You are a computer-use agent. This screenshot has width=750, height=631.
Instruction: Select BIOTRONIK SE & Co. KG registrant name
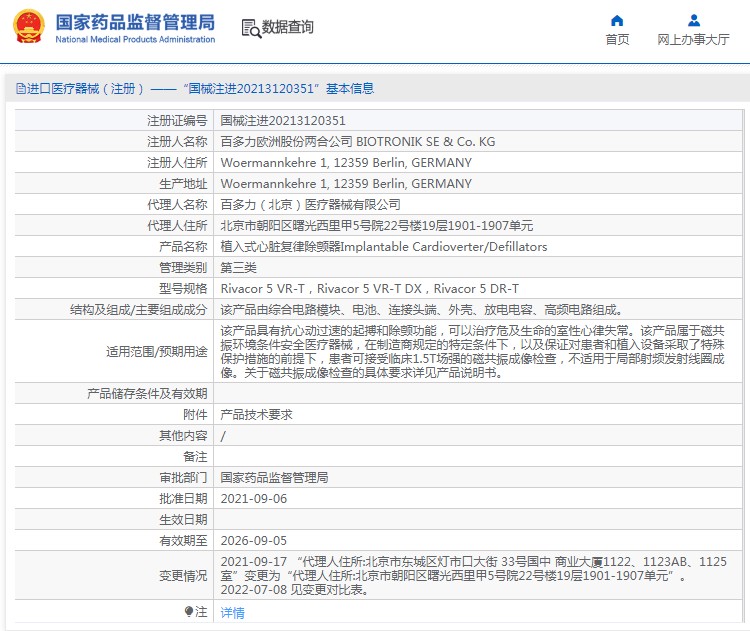coord(358,142)
